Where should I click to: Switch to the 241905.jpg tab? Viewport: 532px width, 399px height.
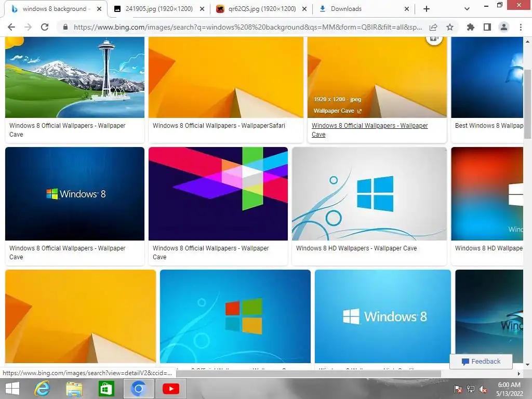pyautogui.click(x=159, y=9)
